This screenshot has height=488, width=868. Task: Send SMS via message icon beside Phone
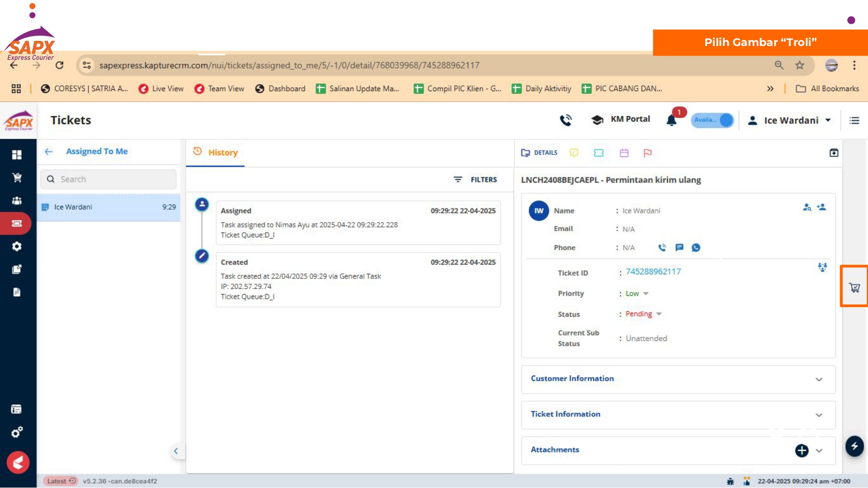pos(679,247)
